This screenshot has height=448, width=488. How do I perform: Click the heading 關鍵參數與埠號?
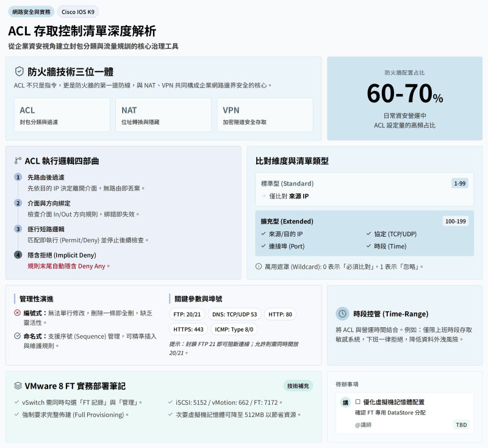[198, 299]
